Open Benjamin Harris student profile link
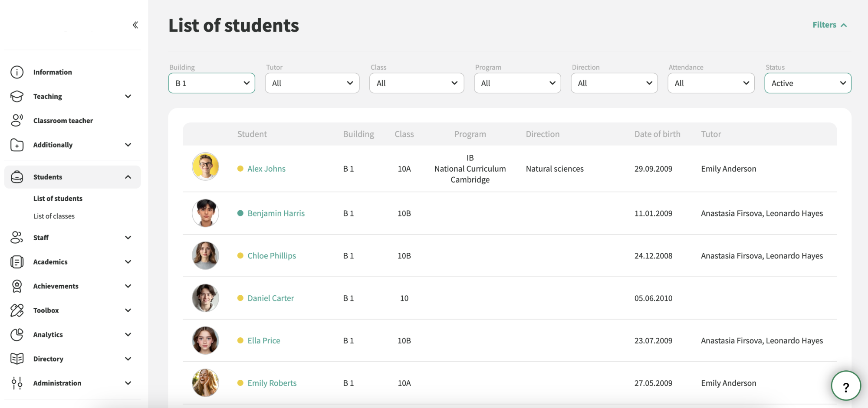The image size is (868, 408). pyautogui.click(x=276, y=213)
